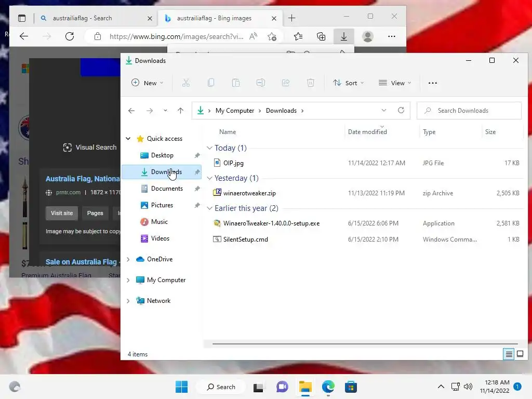This screenshot has height=399, width=532.
Task: Click the Delete trash icon in Explorer toolbar
Action: [x=311, y=83]
